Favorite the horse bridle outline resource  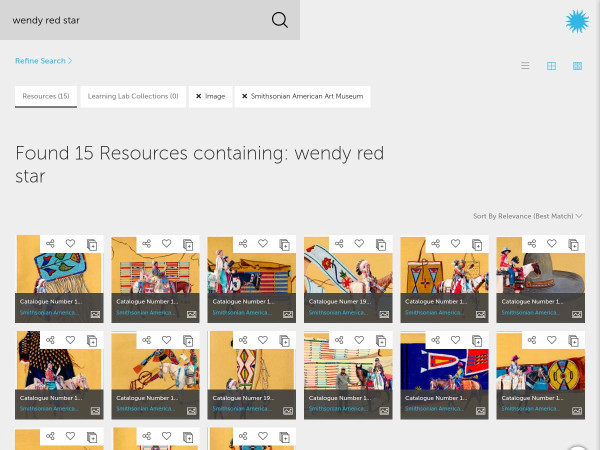pyautogui.click(x=166, y=340)
